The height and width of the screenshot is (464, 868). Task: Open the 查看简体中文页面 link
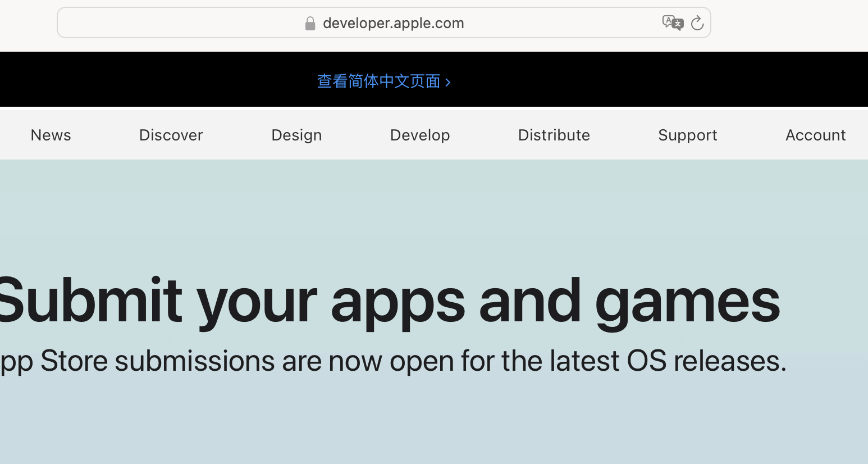pyautogui.click(x=384, y=81)
